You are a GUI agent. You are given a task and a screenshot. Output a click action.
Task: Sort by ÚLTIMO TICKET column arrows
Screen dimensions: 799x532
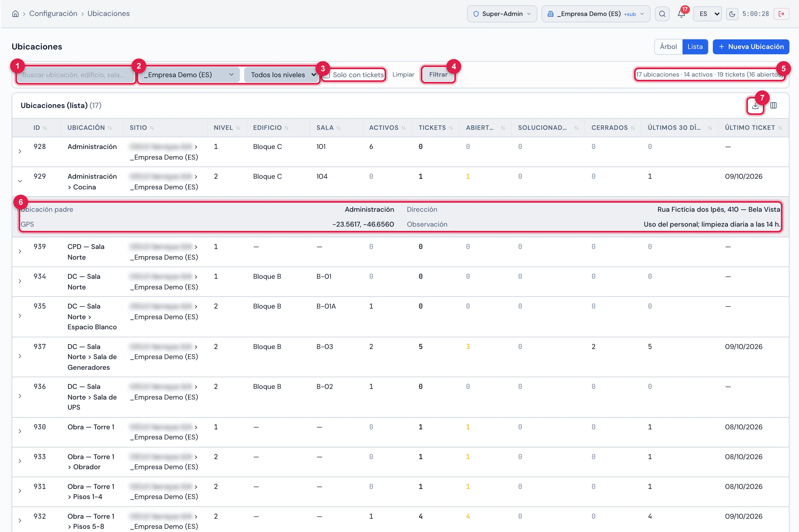(780, 128)
